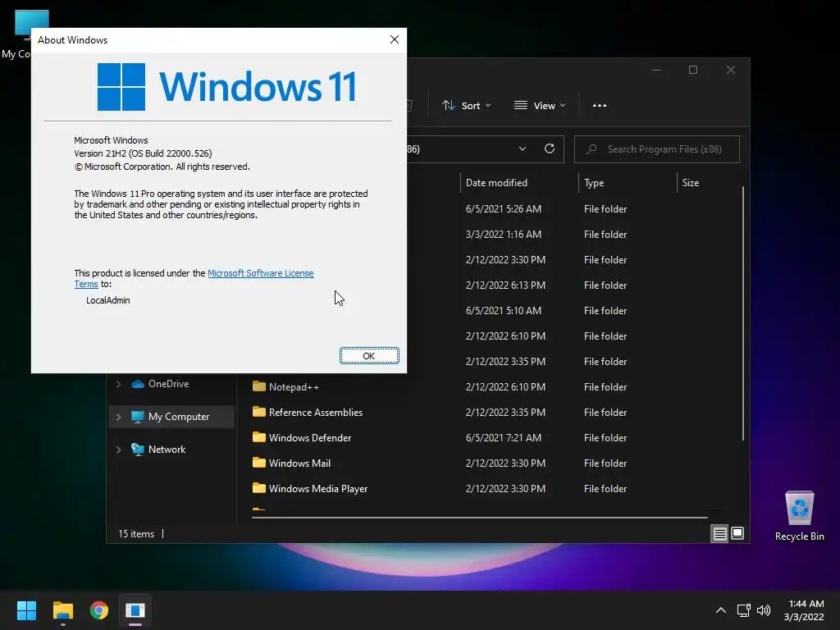The height and width of the screenshot is (630, 840).
Task: Open the Recycle Bin desktop icon
Action: click(x=799, y=515)
